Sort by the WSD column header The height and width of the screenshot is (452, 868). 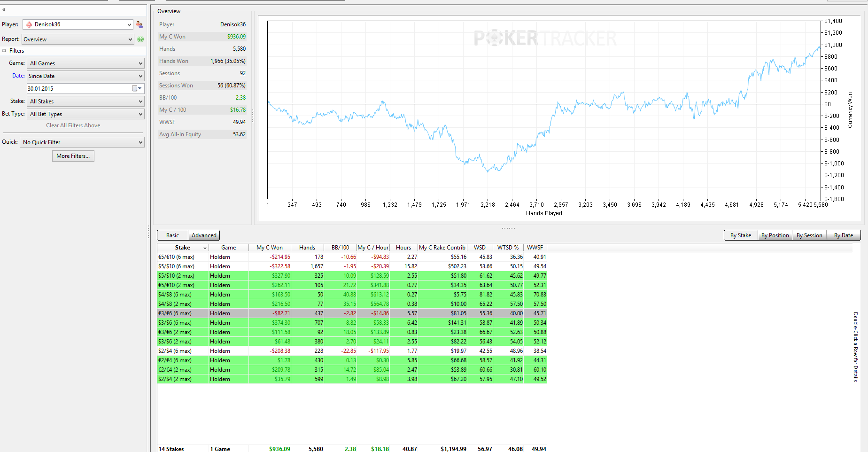(480, 248)
